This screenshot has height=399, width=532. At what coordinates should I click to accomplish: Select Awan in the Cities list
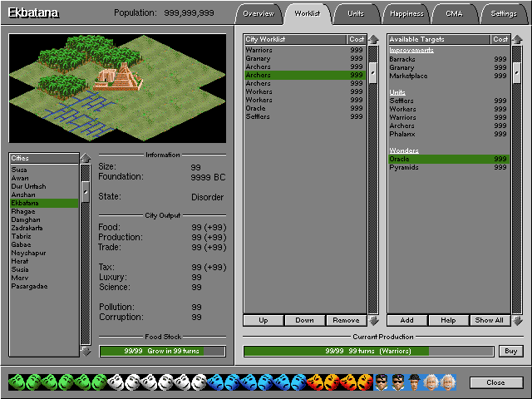tap(44, 178)
